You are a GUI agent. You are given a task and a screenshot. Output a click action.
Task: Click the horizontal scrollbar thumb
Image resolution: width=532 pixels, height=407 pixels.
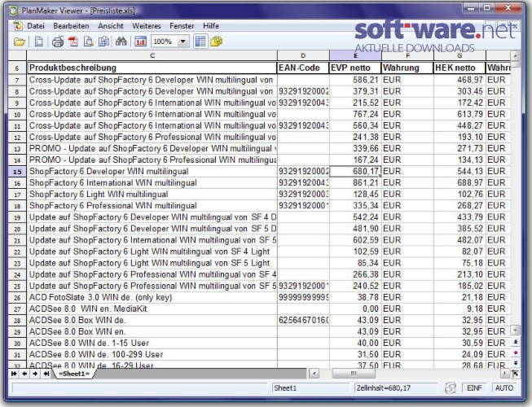pos(354,374)
